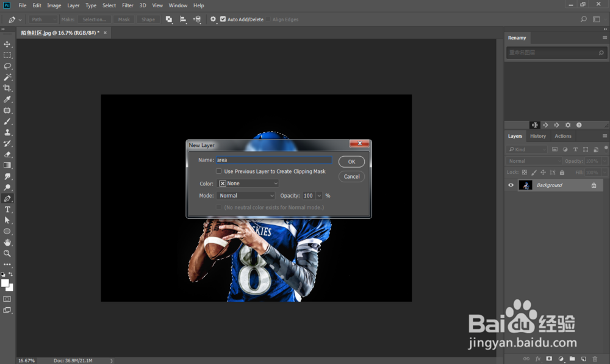
Task: Select the Horizontal Type tool
Action: [7, 209]
